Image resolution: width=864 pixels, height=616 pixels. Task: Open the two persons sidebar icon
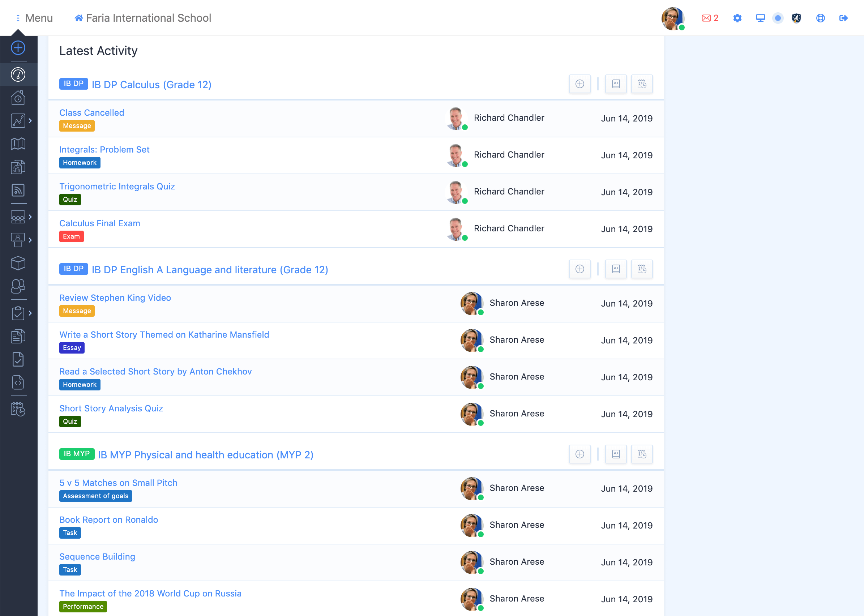pos(18,286)
